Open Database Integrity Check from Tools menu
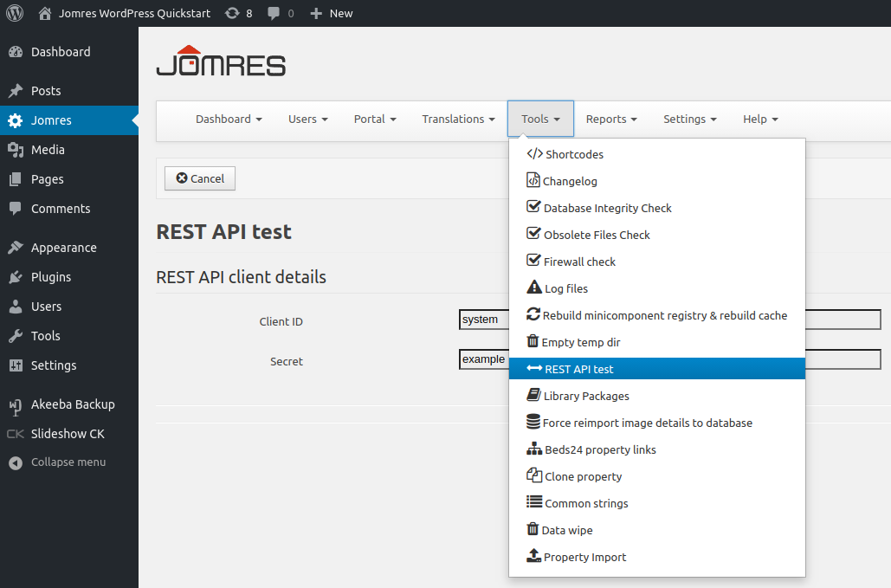Image resolution: width=891 pixels, height=588 pixels. (x=657, y=208)
